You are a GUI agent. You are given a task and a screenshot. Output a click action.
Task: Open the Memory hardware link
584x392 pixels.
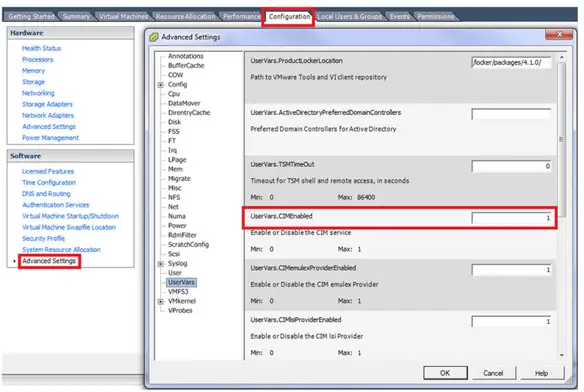[x=33, y=70]
